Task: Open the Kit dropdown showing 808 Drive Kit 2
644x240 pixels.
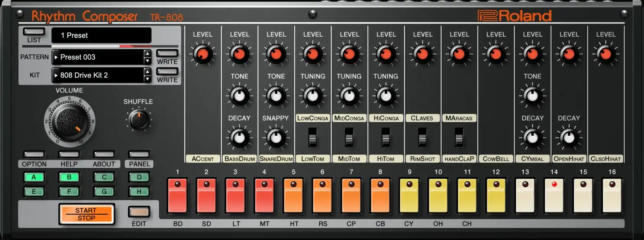Action: (98, 75)
